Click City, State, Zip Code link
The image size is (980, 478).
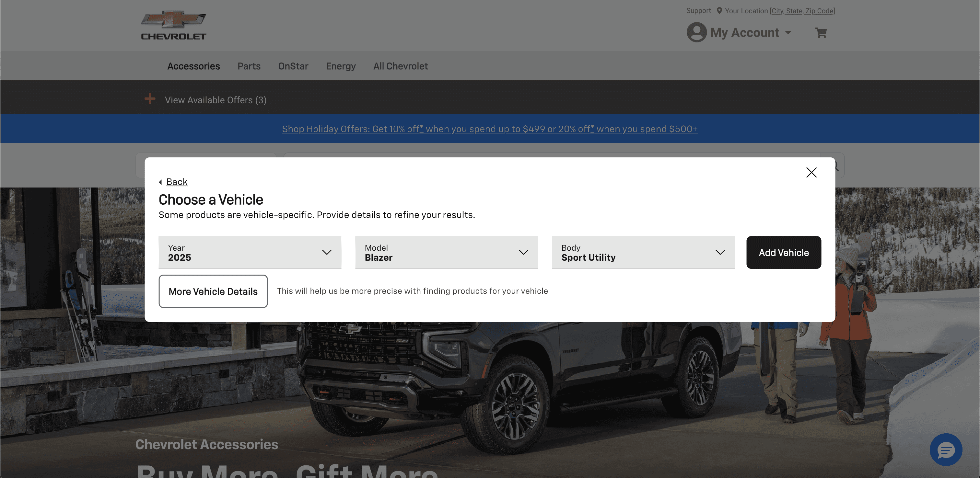point(802,11)
